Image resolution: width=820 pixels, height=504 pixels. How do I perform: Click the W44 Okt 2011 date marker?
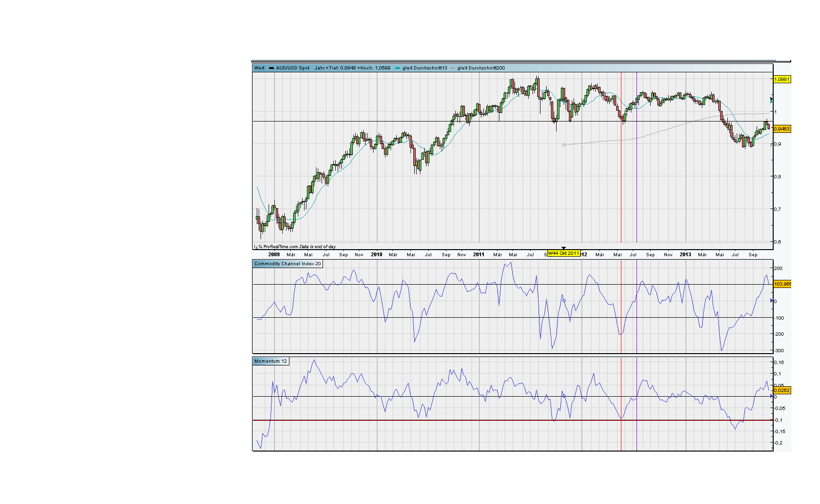coord(563,253)
